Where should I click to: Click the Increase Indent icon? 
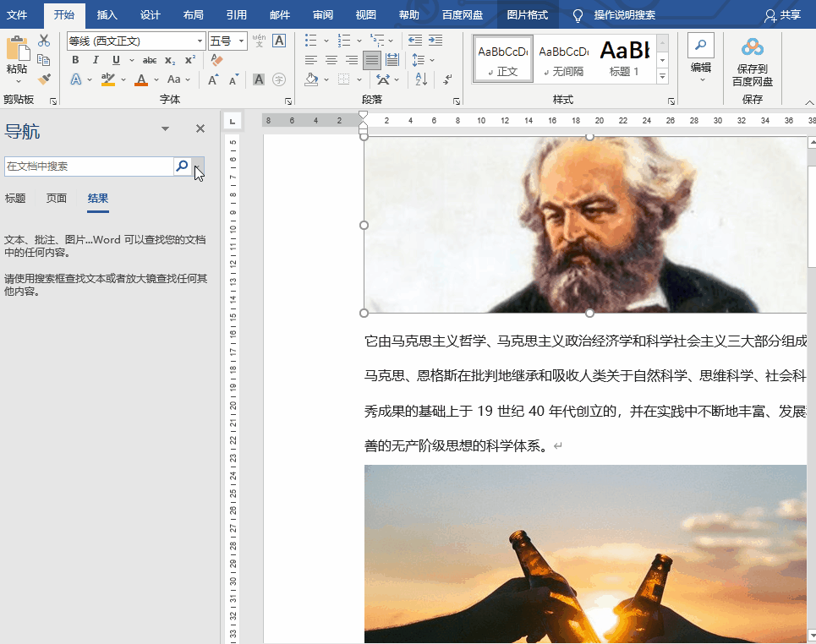(435, 41)
